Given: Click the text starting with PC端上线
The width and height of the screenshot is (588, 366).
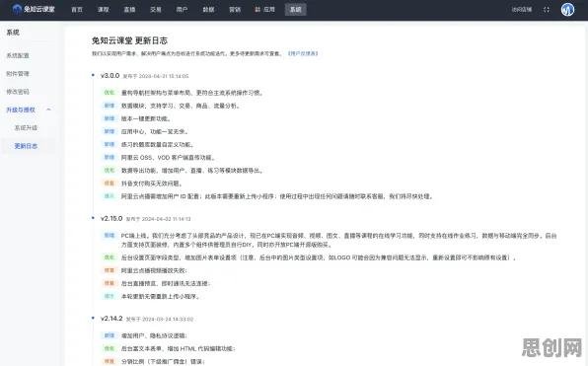Looking at the screenshot, I should 338,240.
